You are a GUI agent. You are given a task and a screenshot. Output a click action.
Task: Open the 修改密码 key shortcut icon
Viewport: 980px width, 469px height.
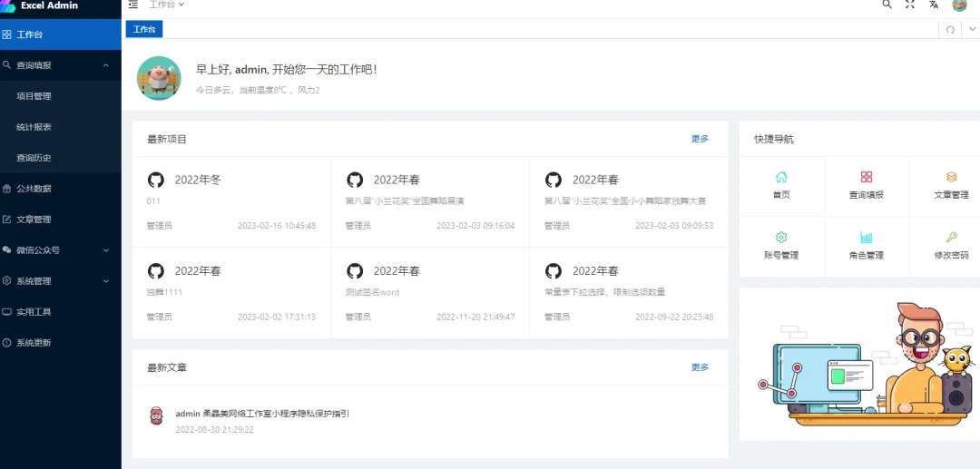[x=951, y=238]
